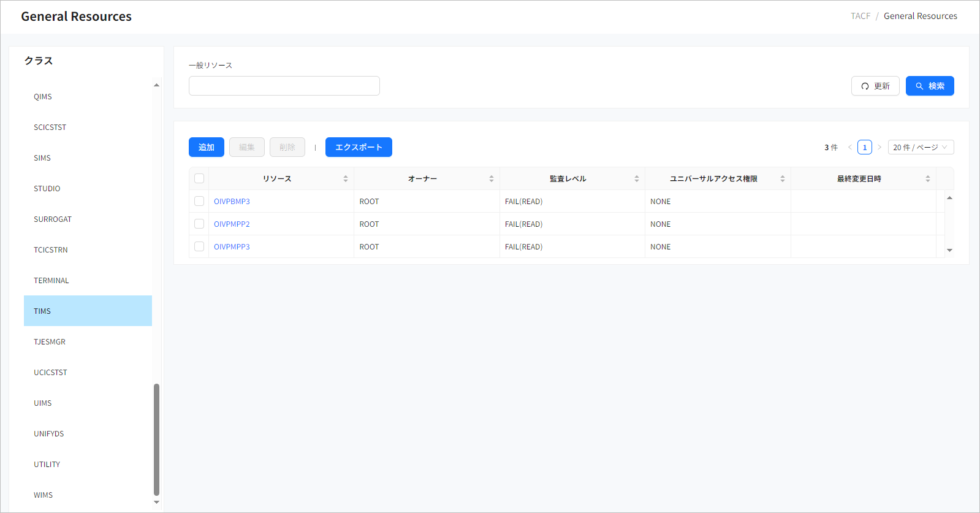The image size is (980, 513).
Task: Click the オーナー column sort arrows
Action: click(x=491, y=179)
